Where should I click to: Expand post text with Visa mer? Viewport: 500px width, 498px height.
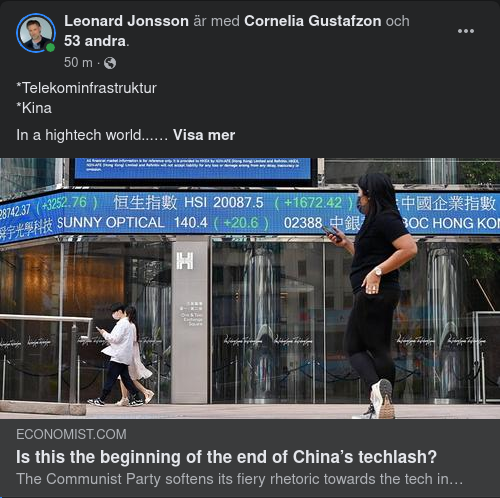(204, 135)
